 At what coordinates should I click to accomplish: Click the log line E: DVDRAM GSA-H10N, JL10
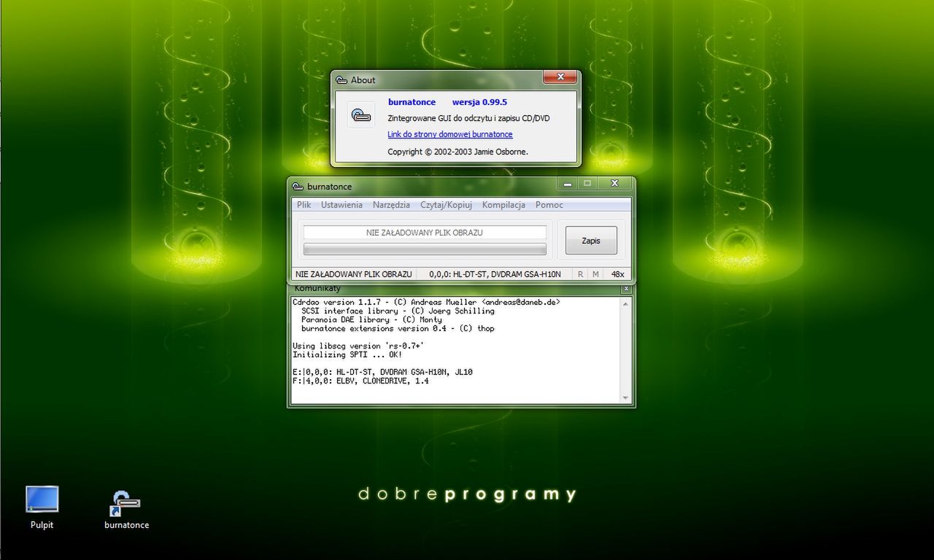(x=382, y=372)
